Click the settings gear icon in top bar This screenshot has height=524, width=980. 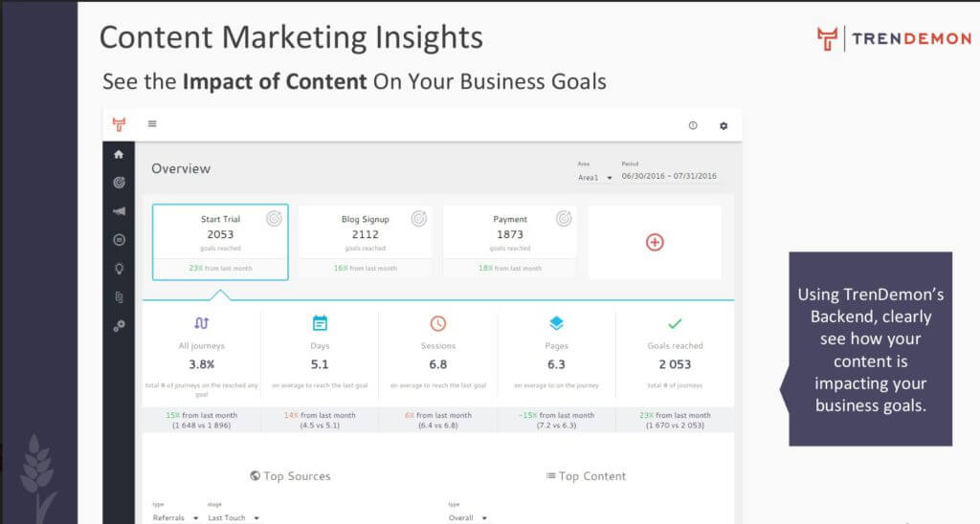click(x=724, y=125)
